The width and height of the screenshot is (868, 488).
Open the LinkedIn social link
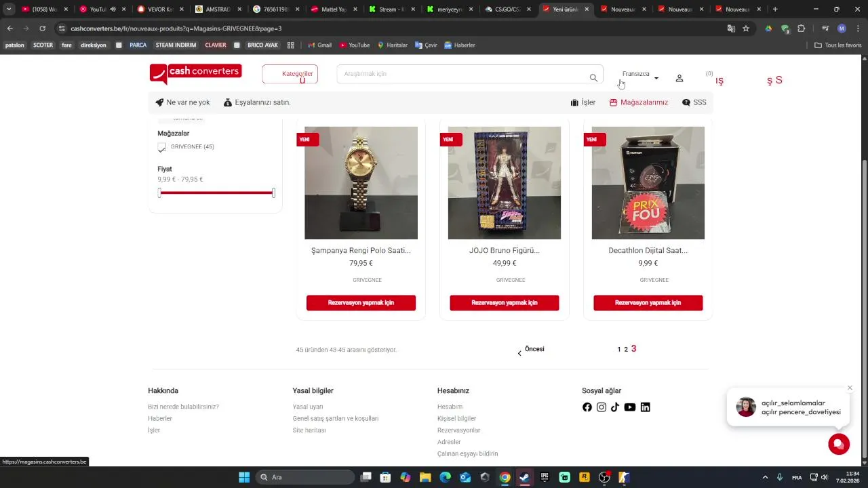pyautogui.click(x=645, y=407)
